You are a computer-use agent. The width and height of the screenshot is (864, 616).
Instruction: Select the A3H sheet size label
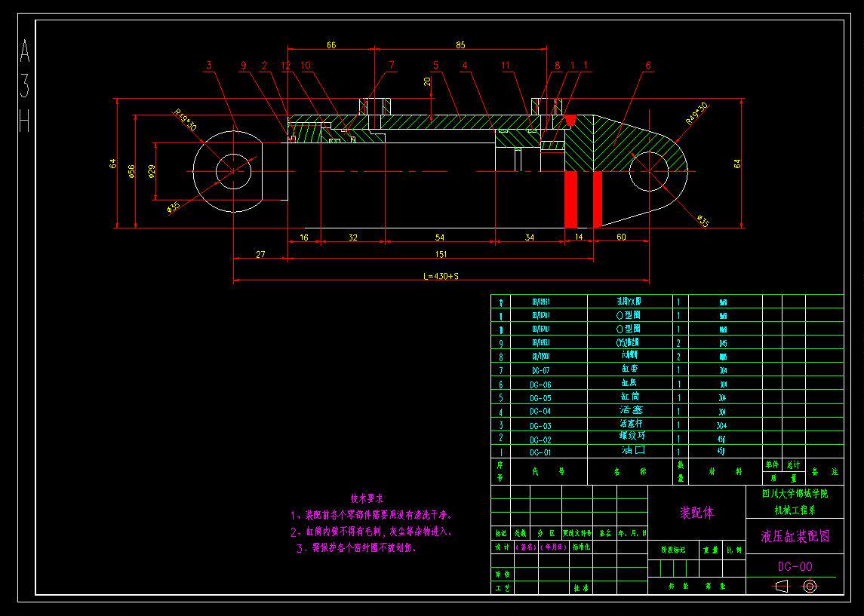coord(24,86)
